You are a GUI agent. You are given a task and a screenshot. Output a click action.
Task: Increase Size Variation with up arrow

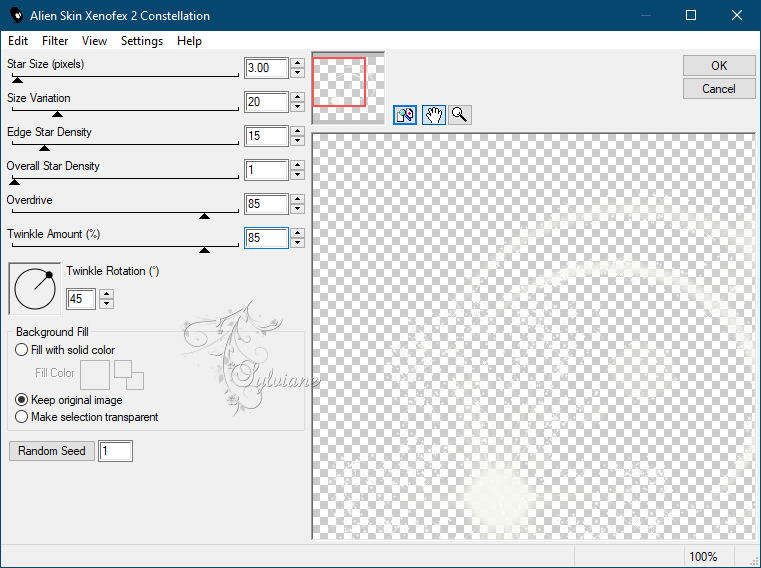[x=298, y=97]
